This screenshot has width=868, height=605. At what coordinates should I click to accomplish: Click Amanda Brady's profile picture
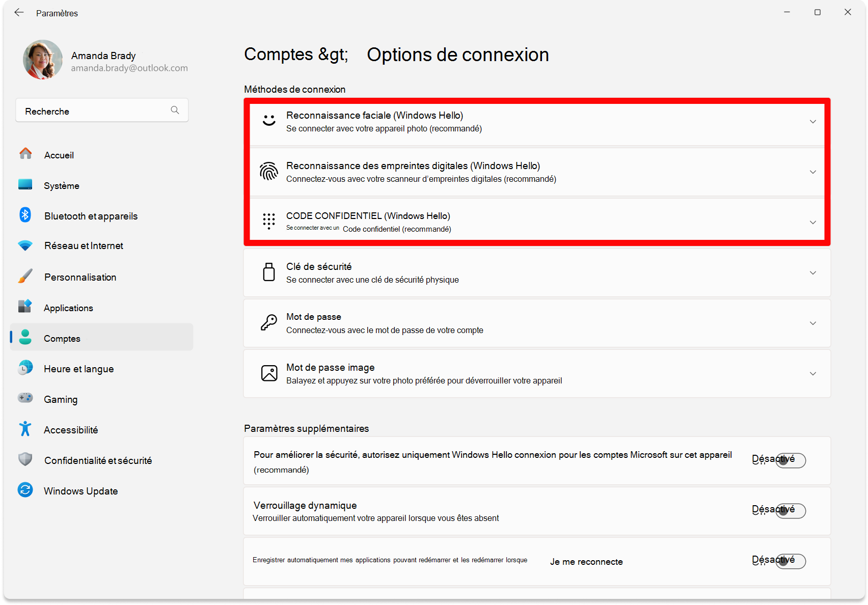tap(43, 60)
